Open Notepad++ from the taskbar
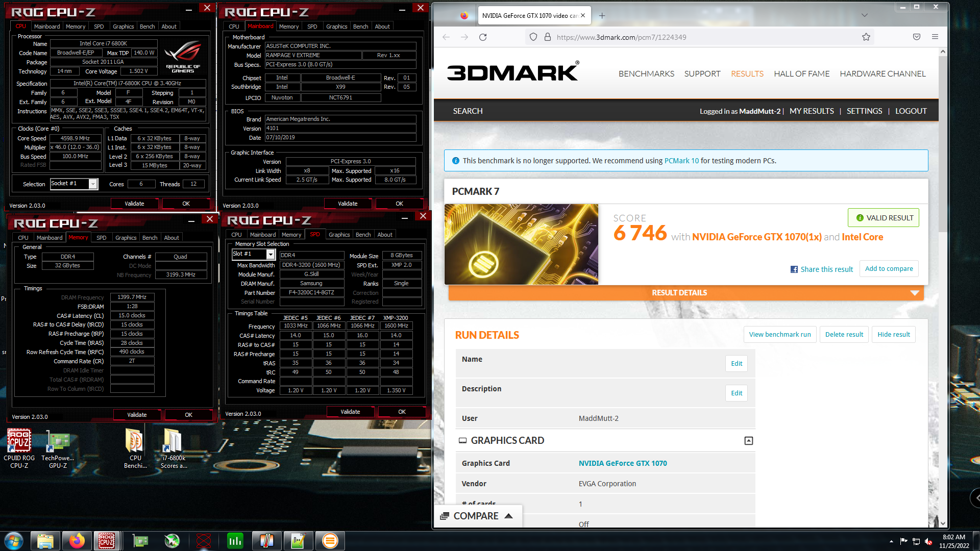The image size is (980, 551). click(298, 541)
